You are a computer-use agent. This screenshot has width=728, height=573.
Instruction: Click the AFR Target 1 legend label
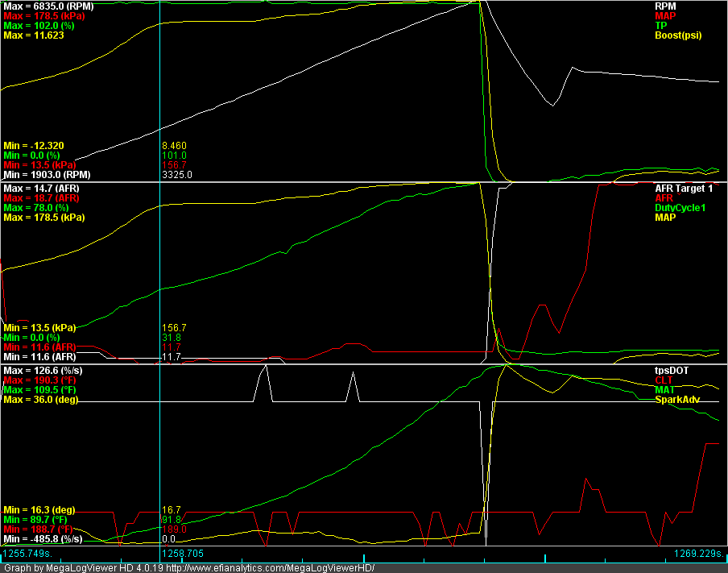[x=684, y=188]
